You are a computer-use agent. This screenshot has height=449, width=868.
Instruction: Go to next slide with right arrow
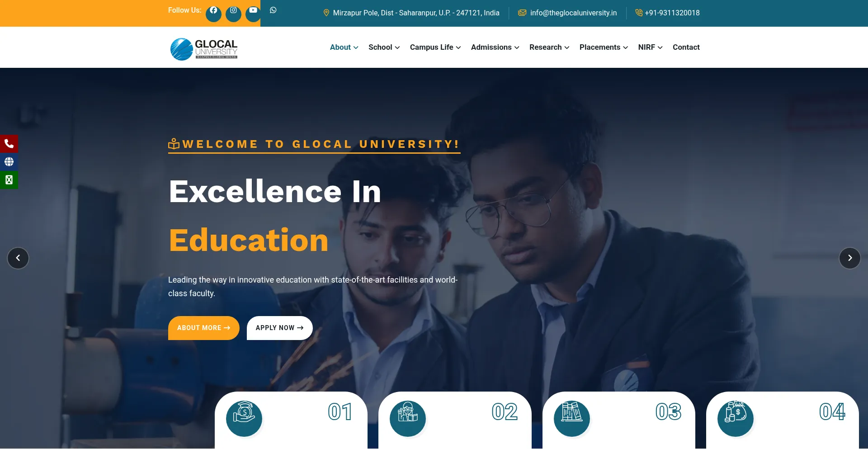tap(850, 258)
